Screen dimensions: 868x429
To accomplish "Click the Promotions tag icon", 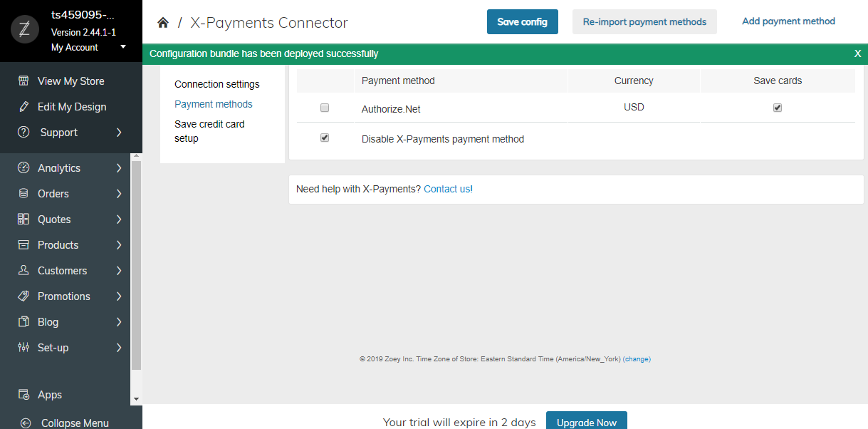I will [23, 296].
